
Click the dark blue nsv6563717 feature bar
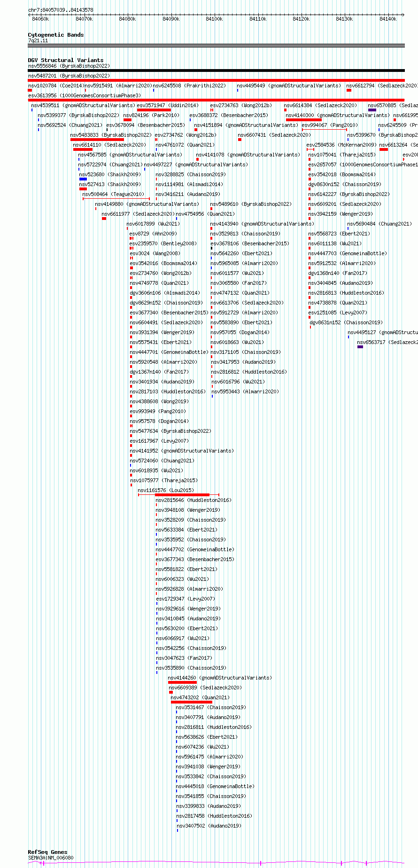click(360, 347)
